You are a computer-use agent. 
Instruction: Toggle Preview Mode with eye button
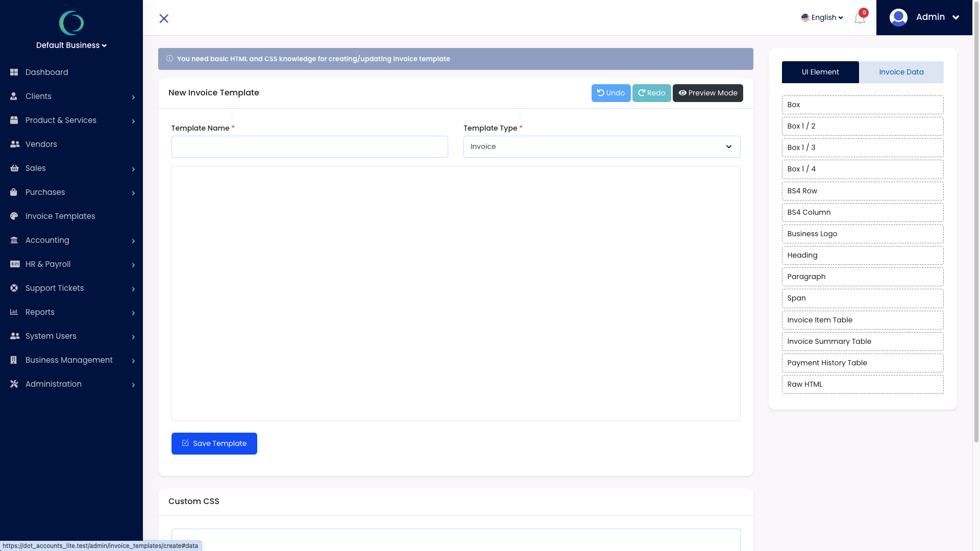click(x=707, y=93)
